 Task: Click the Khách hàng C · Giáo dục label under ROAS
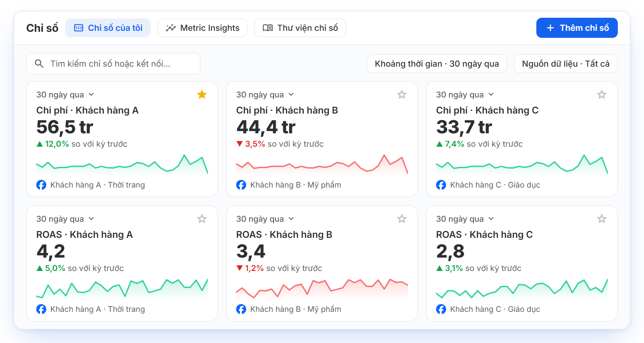[495, 309]
